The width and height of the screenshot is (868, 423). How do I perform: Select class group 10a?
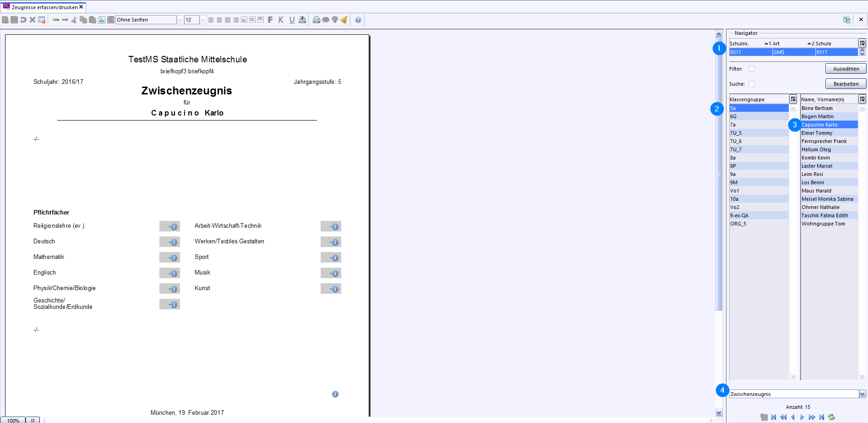pos(759,199)
